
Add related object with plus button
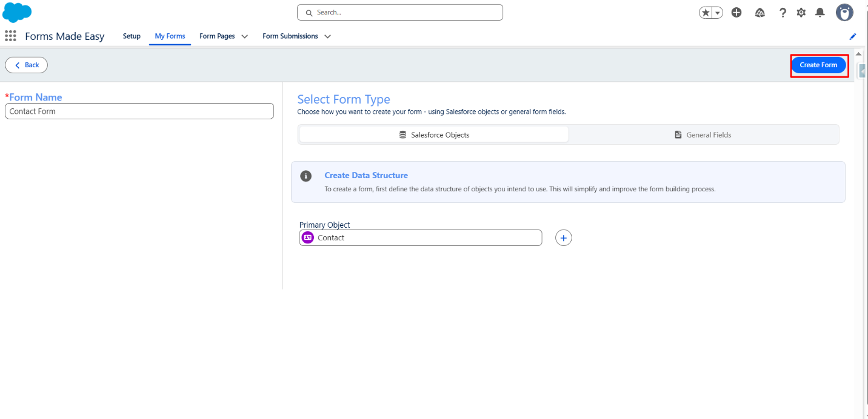point(564,238)
